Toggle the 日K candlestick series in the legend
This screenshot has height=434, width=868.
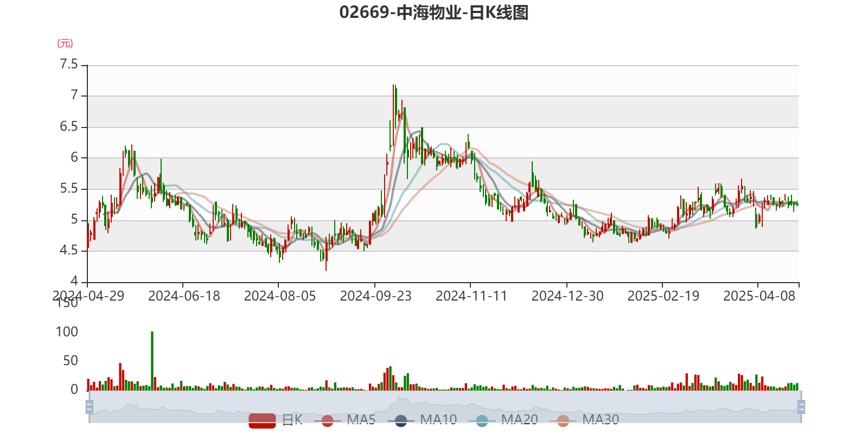point(275,420)
